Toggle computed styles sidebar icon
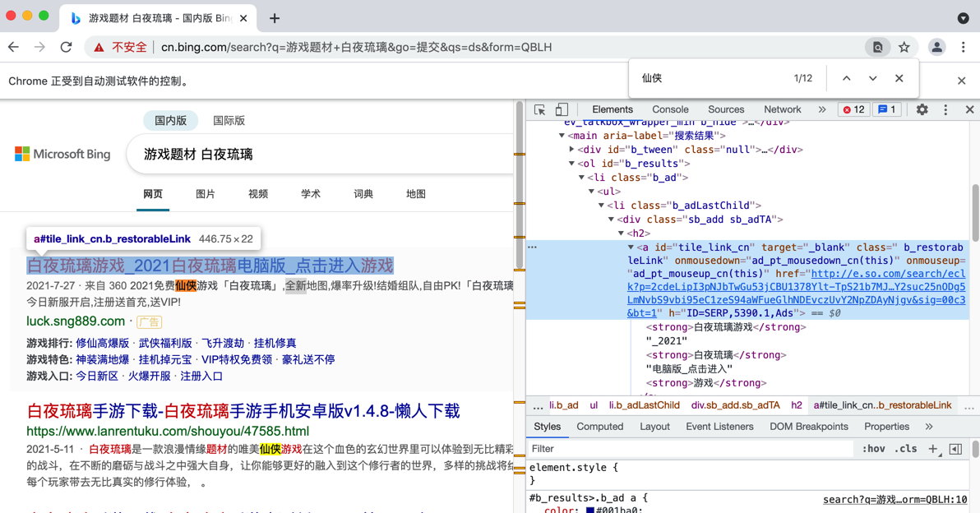The height and width of the screenshot is (513, 980). tap(955, 449)
